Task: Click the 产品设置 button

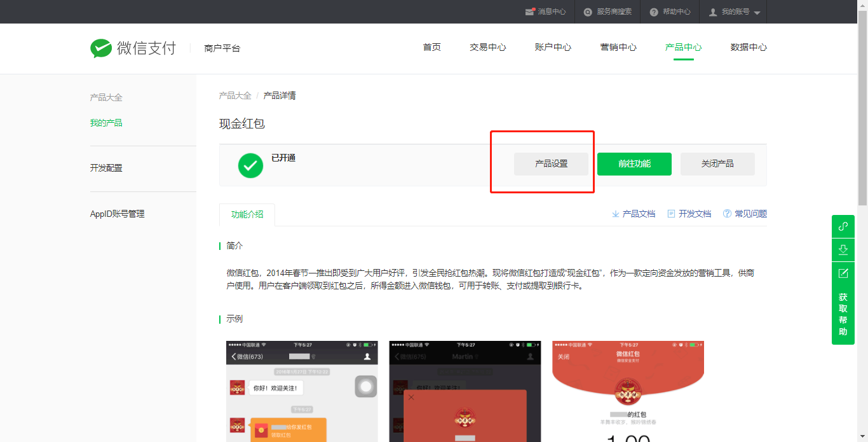Action: click(552, 163)
